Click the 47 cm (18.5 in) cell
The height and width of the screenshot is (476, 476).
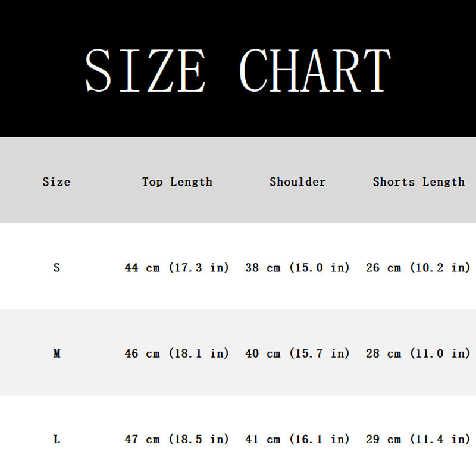pos(177,439)
